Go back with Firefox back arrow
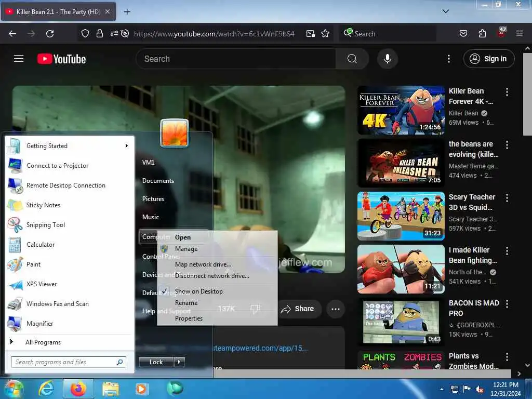This screenshot has width=532, height=399. 12,34
